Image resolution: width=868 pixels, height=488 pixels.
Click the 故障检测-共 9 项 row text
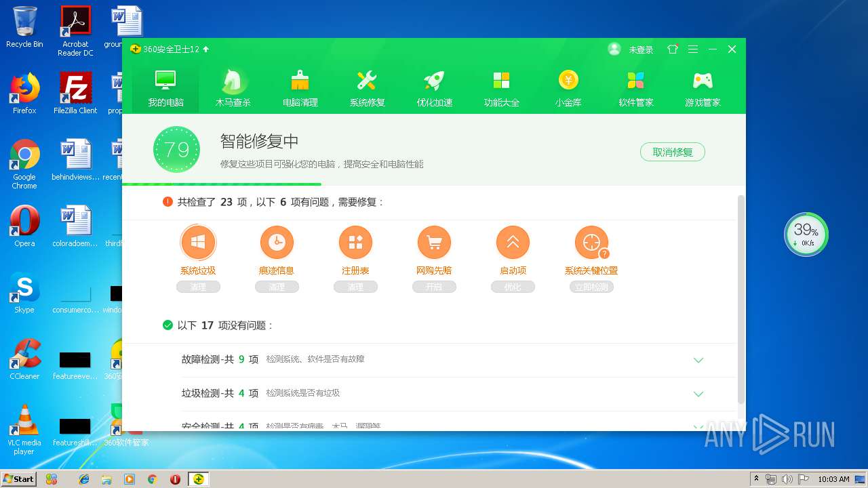220,359
